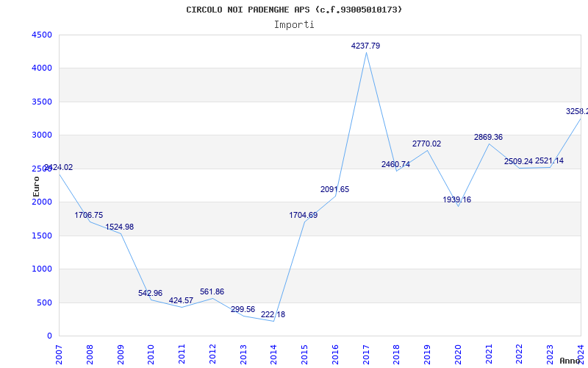Image resolution: width=588 pixels, height=368 pixels.
Task: Click the 2013 x-axis year
Action: tap(243, 355)
